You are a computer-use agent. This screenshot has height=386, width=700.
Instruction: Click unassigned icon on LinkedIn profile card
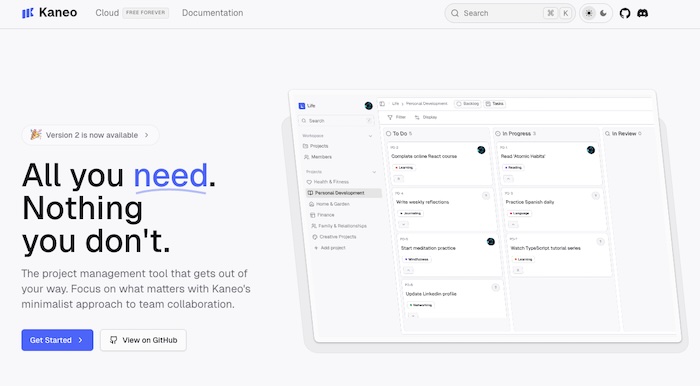point(496,287)
